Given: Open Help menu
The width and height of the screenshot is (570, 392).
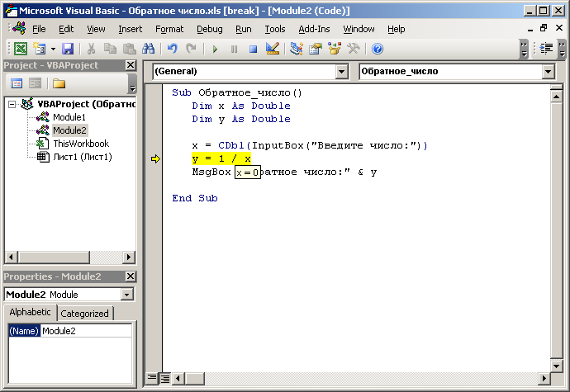Looking at the screenshot, I should point(396,29).
